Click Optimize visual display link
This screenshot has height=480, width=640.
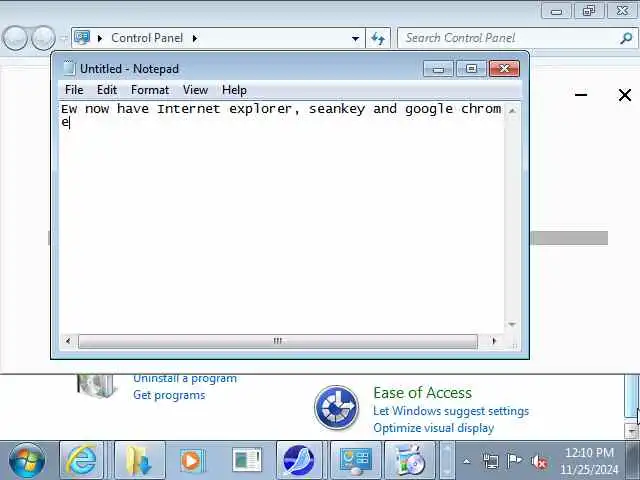pos(433,428)
